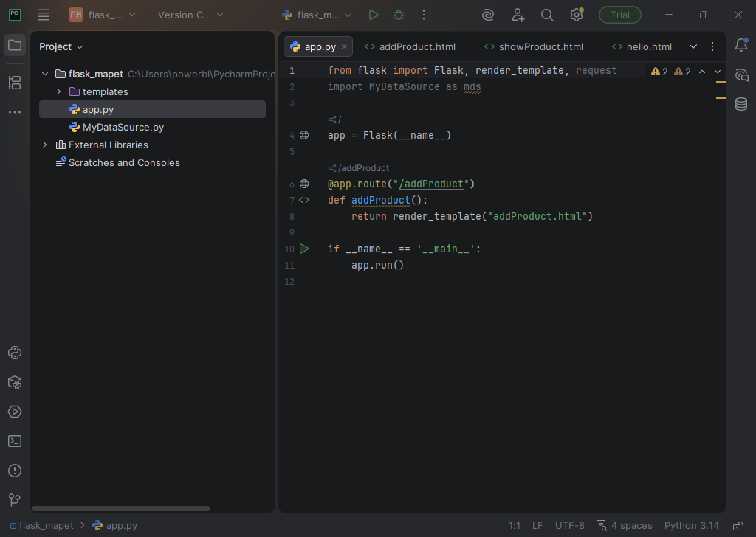Expand External Libraries node

coord(45,145)
